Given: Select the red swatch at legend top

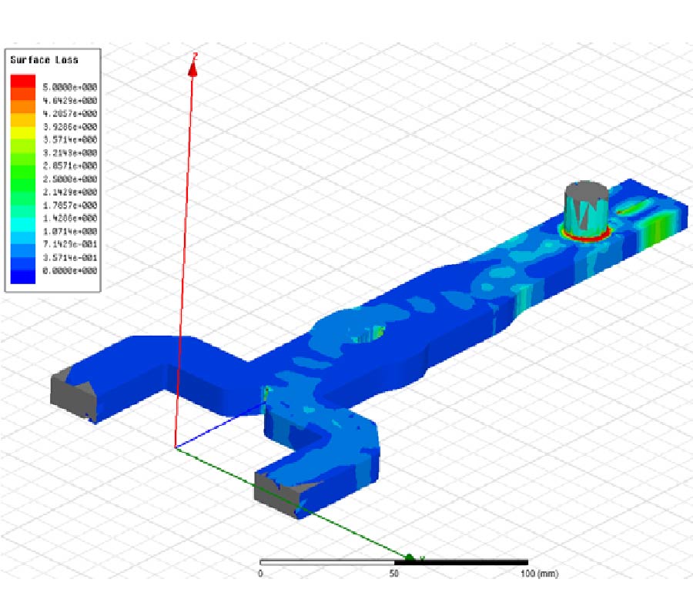Looking at the screenshot, I should pyautogui.click(x=23, y=80).
